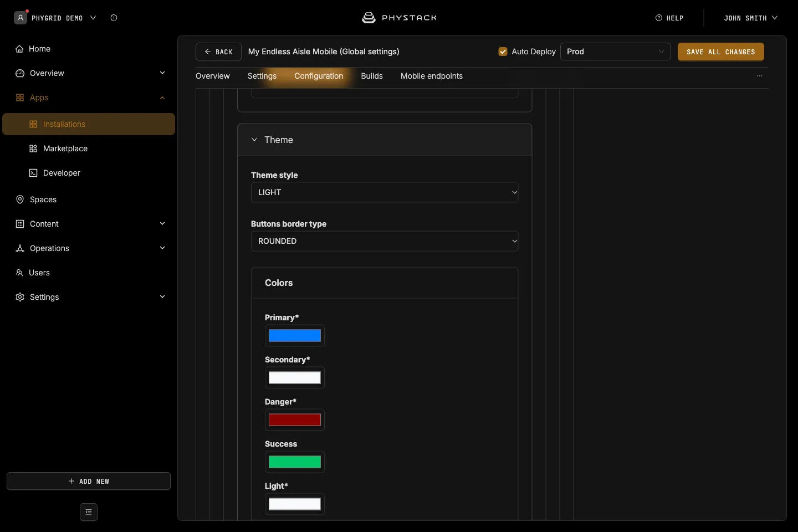Viewport: 798px width, 532px height.
Task: Click the Phygrid Demo account avatar icon
Action: coord(21,18)
